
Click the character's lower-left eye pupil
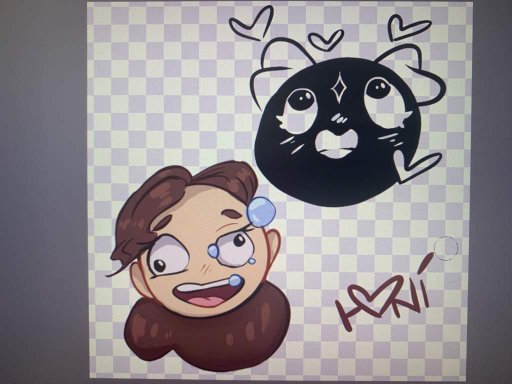click(160, 266)
